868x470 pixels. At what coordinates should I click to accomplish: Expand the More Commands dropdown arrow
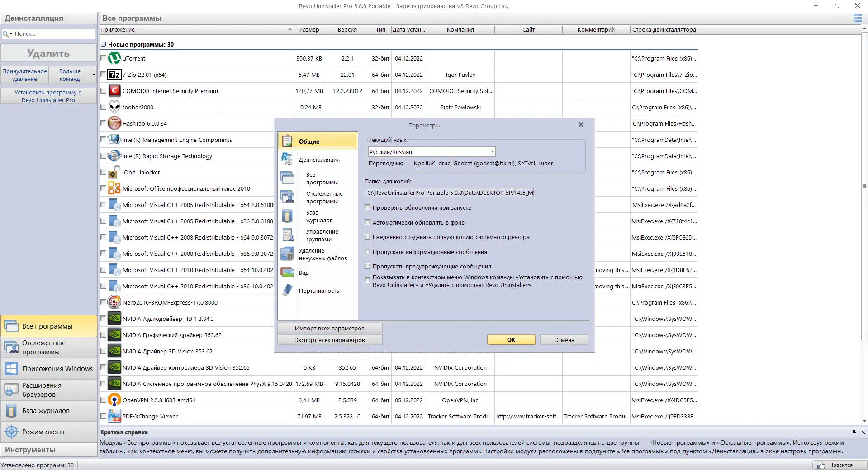tap(94, 75)
